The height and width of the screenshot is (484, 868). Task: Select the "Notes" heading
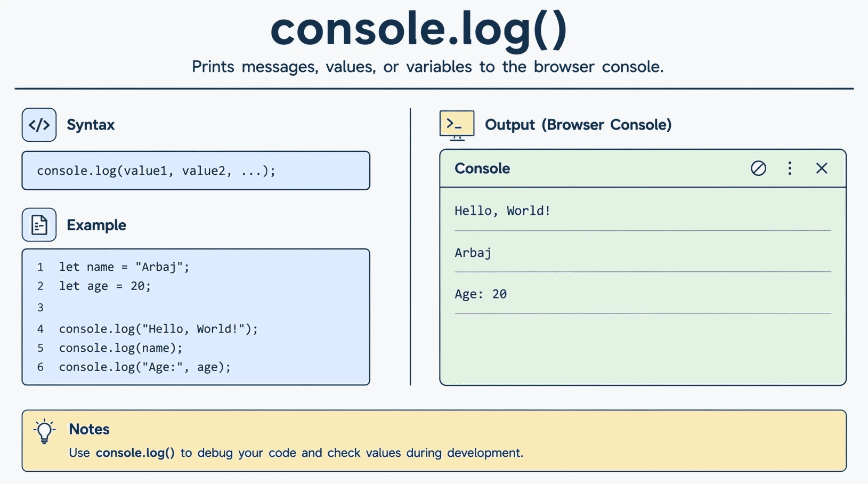click(89, 429)
